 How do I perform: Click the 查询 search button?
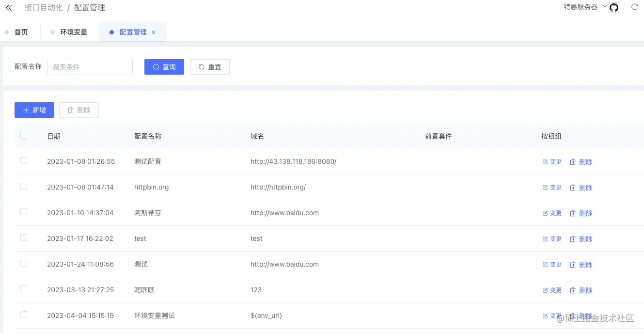pos(164,67)
